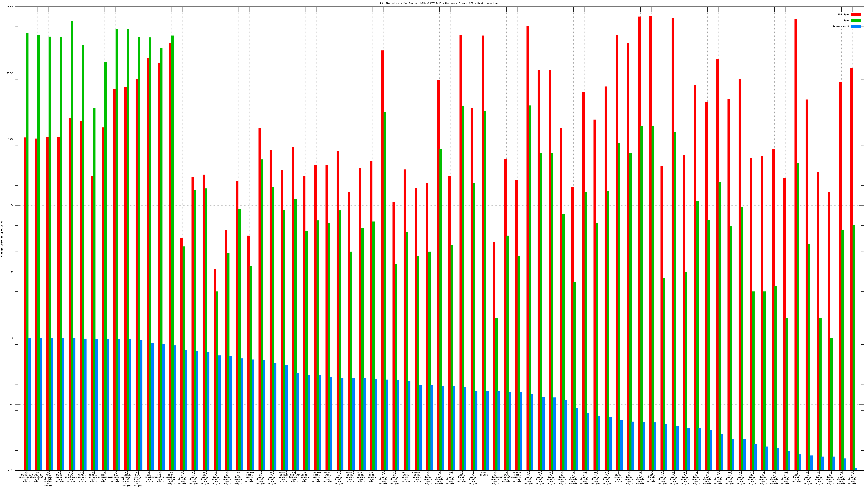Screen dimensions: 868x488
Task: Click the leftmost blue score bar
Action: (x=30, y=404)
